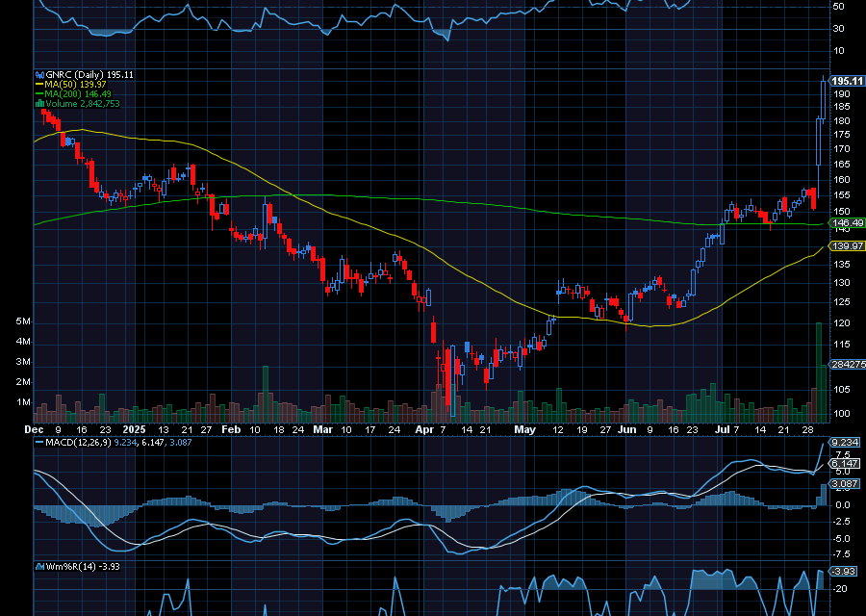Click the 284275 volume tag on right axis
The image size is (866, 616).
(x=848, y=365)
